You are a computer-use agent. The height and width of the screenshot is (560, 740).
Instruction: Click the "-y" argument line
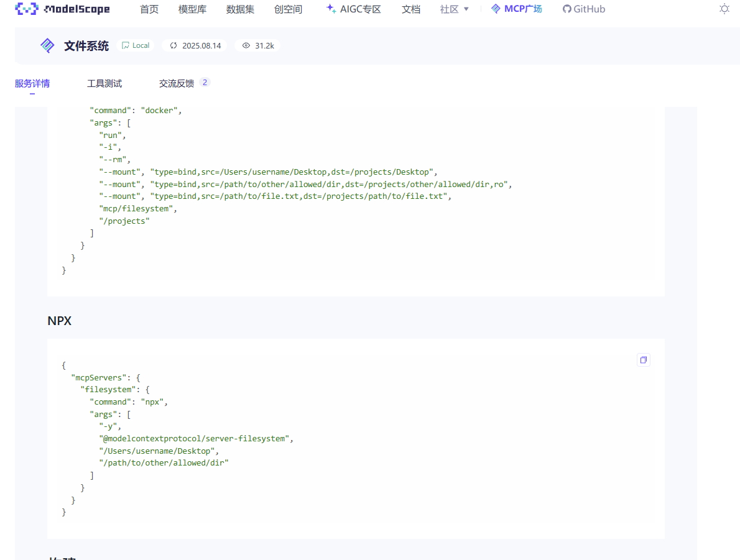pyautogui.click(x=110, y=426)
